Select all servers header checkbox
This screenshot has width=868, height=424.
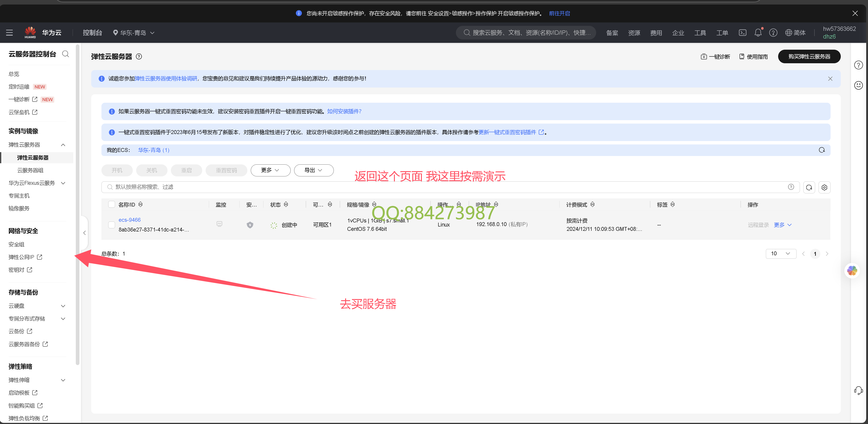click(x=111, y=205)
